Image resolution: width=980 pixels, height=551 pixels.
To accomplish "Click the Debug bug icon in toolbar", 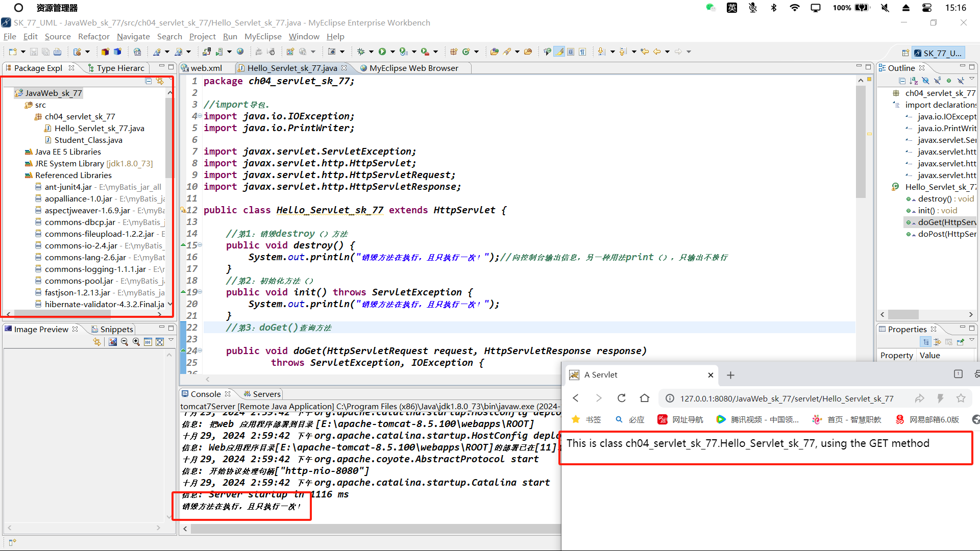I will tap(361, 52).
